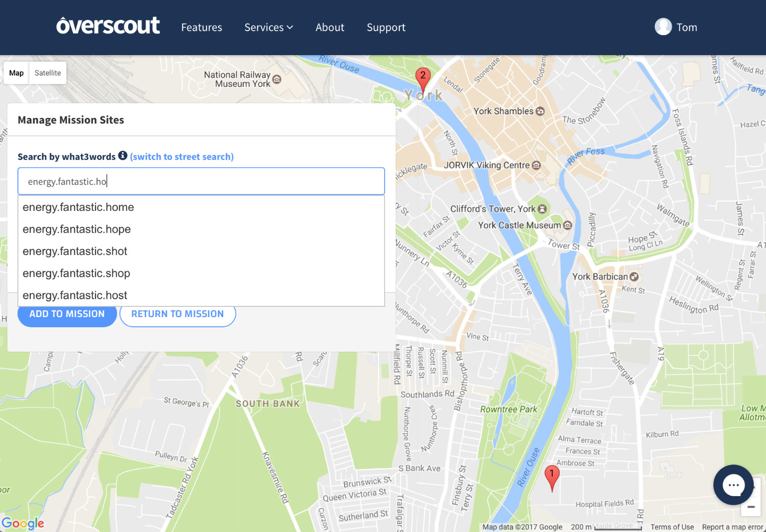Click the Clifford's Tower place icon
The height and width of the screenshot is (532, 766).
pyautogui.click(x=542, y=209)
